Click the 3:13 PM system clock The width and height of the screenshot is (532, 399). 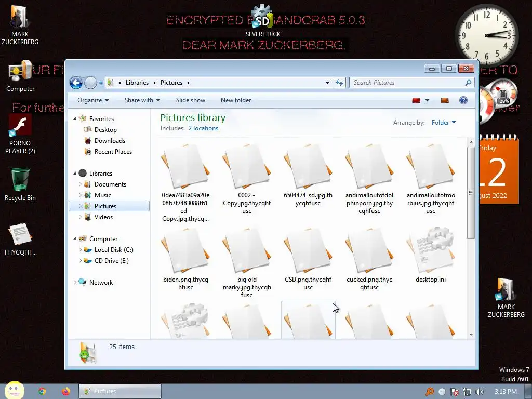pyautogui.click(x=506, y=392)
